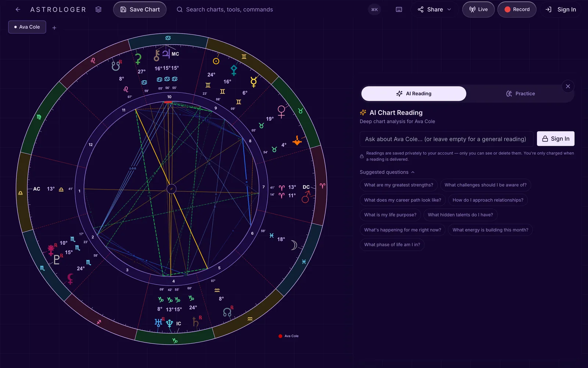Viewport: 588px width, 368px height.
Task: Ask 'What are my greatest strengths?'
Action: point(399,185)
